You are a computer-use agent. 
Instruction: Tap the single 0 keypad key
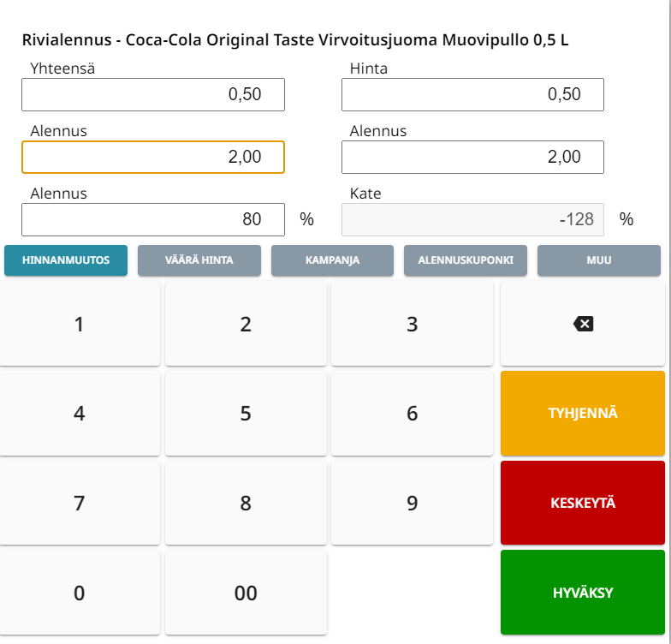coord(80,593)
